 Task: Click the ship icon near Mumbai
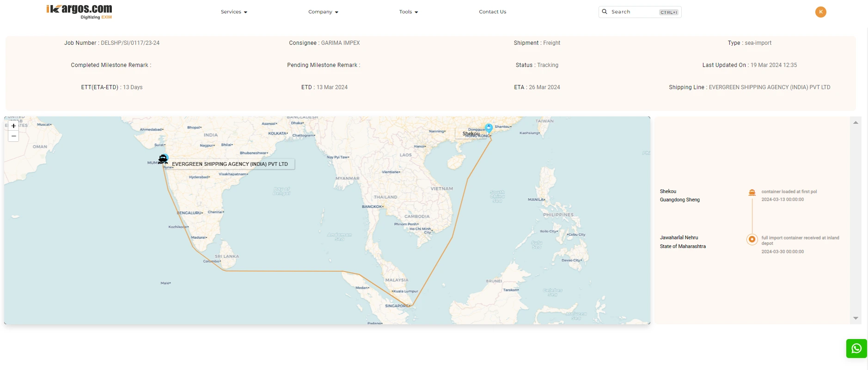pos(163,159)
